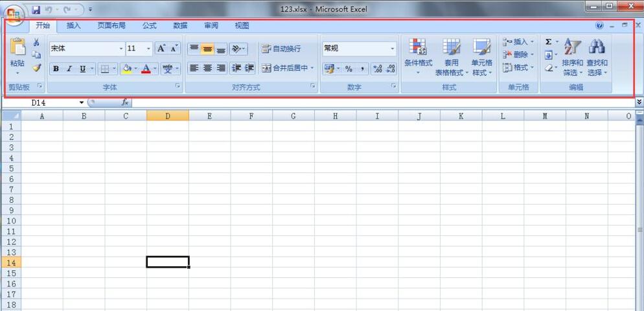Screen dimensions: 644x311
Task: Open 单元格样式 cell styles
Action: coord(482,57)
